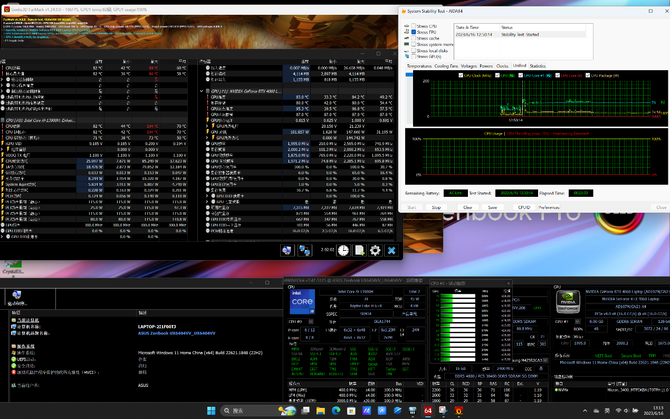The image size is (670, 419).
Task: Select the CPU [#0] Intel Core i9-13900H sensor header
Action: (x=41, y=120)
